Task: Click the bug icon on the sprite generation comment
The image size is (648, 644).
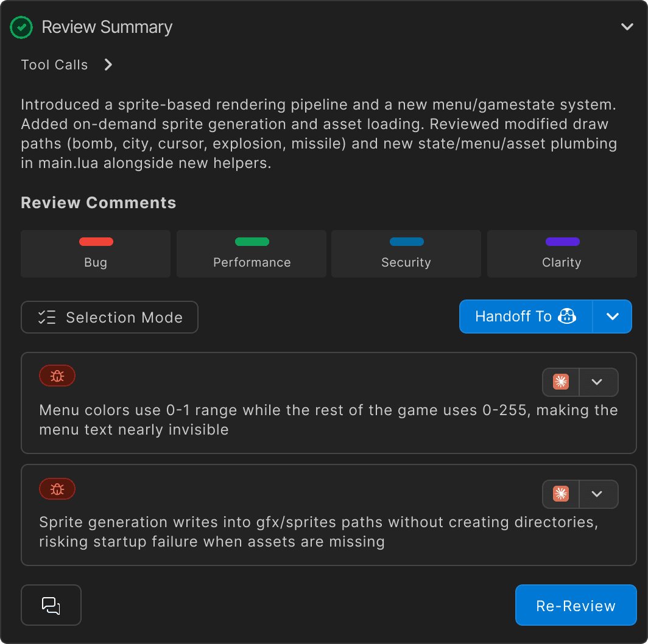Action: coord(57,489)
